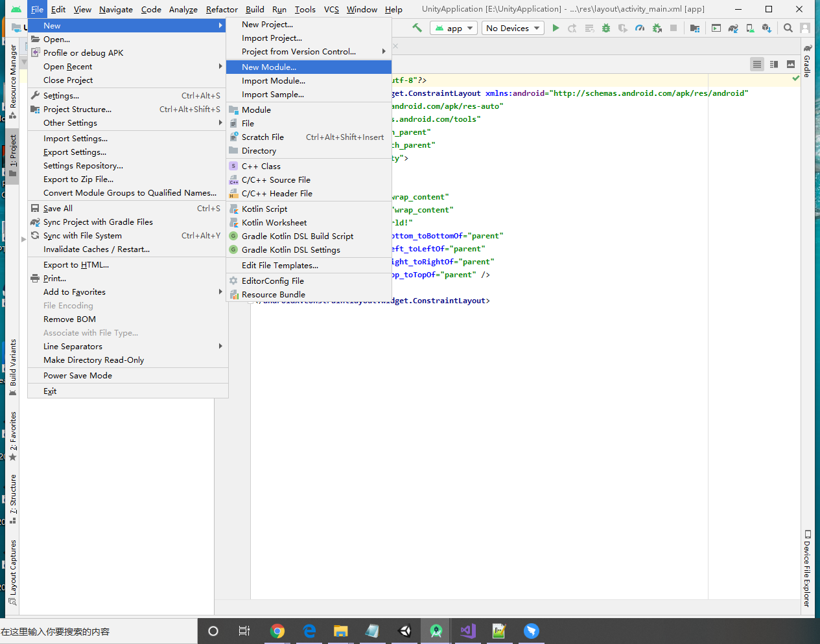
Task: Click Attach Debugger to Android Process icon
Action: tap(657, 28)
